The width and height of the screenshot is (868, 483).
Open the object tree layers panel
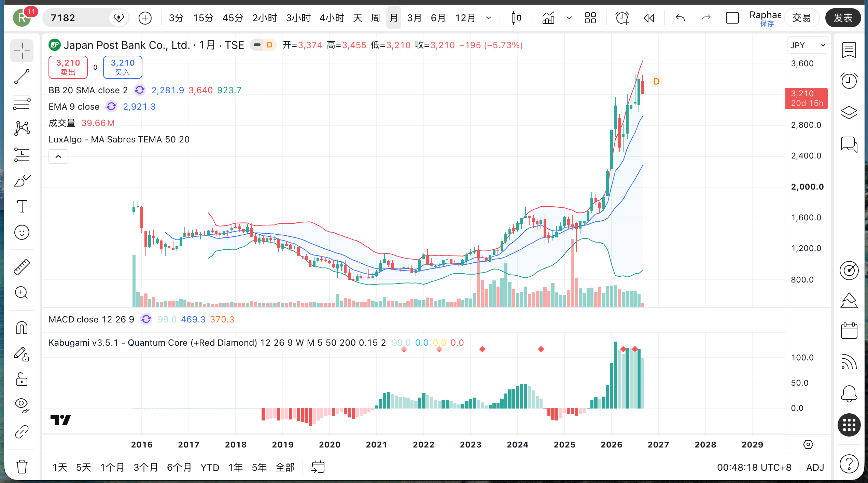pyautogui.click(x=849, y=112)
